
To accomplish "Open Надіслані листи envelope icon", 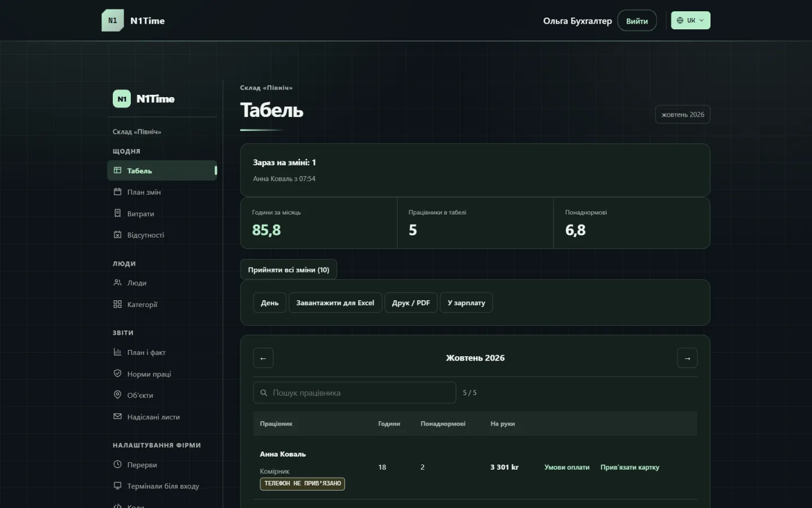I will click(117, 417).
